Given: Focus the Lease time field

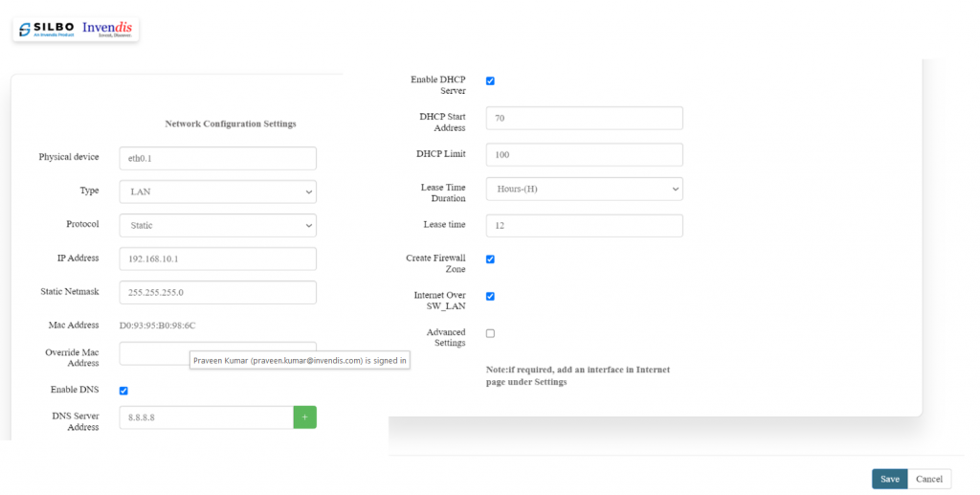Looking at the screenshot, I should 584,225.
